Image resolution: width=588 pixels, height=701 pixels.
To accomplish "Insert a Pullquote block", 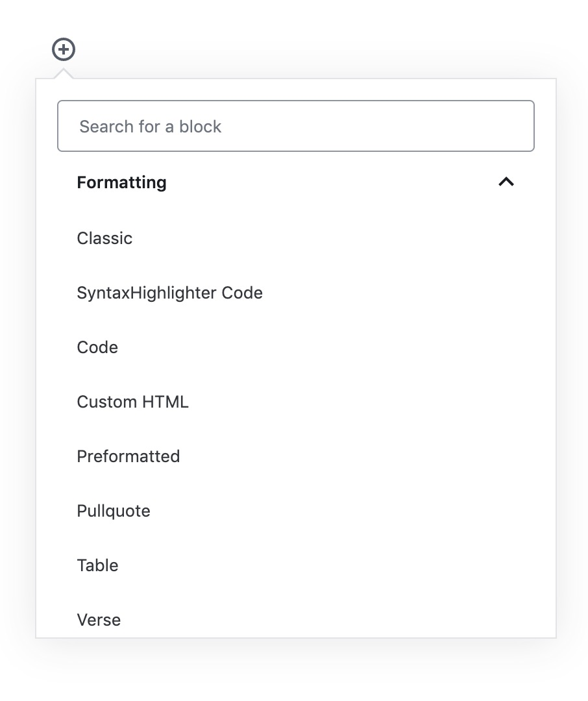I will click(x=114, y=511).
